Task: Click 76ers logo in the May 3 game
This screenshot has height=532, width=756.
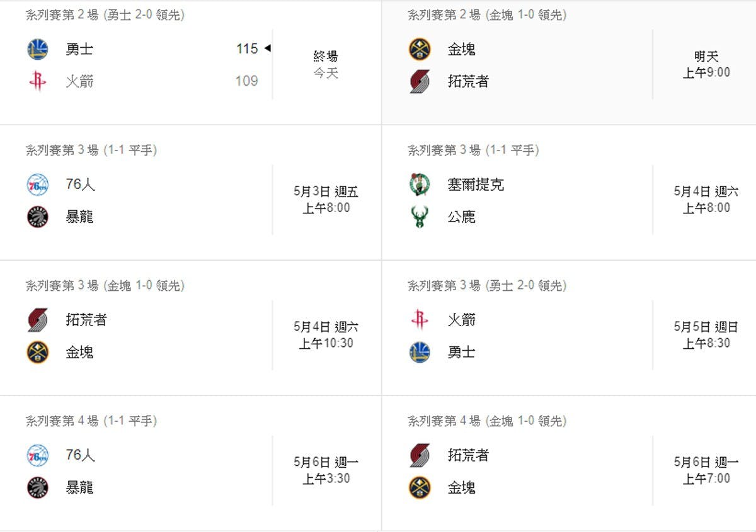Action: pos(38,184)
